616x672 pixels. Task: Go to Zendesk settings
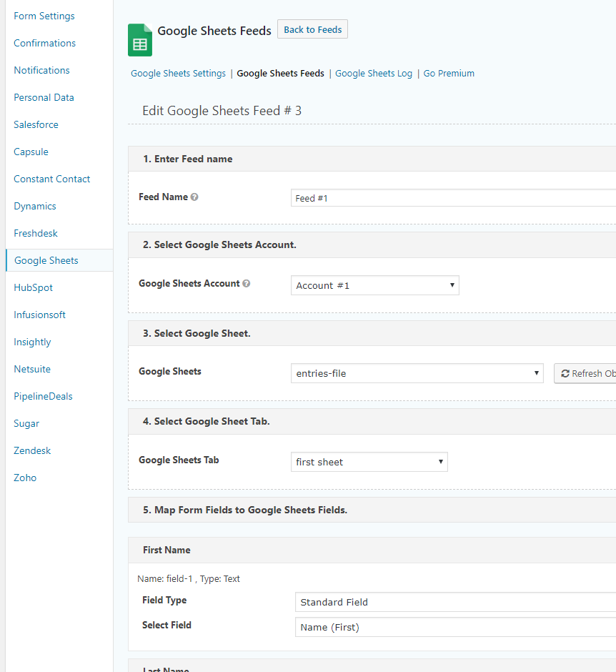pyautogui.click(x=32, y=451)
